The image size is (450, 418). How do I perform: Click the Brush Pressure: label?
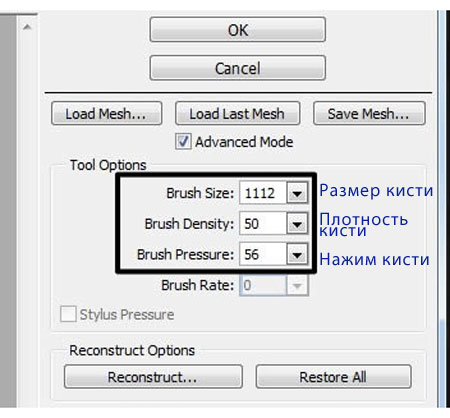tap(186, 255)
